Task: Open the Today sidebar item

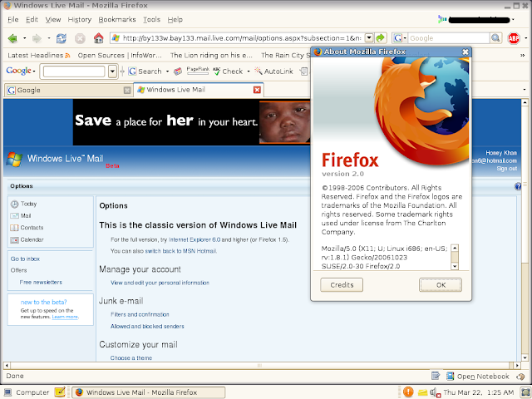Action: pos(24,204)
